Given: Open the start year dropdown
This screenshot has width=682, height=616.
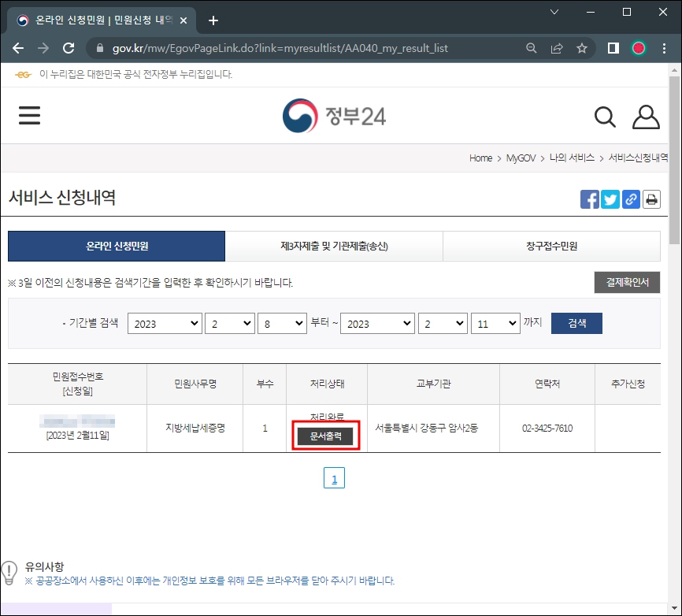Looking at the screenshot, I should pyautogui.click(x=165, y=323).
